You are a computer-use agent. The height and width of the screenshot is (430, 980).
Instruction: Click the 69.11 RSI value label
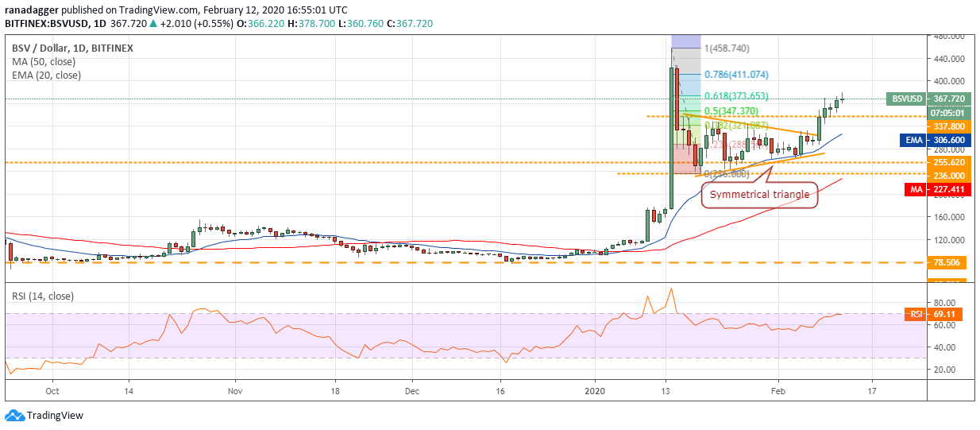(946, 314)
